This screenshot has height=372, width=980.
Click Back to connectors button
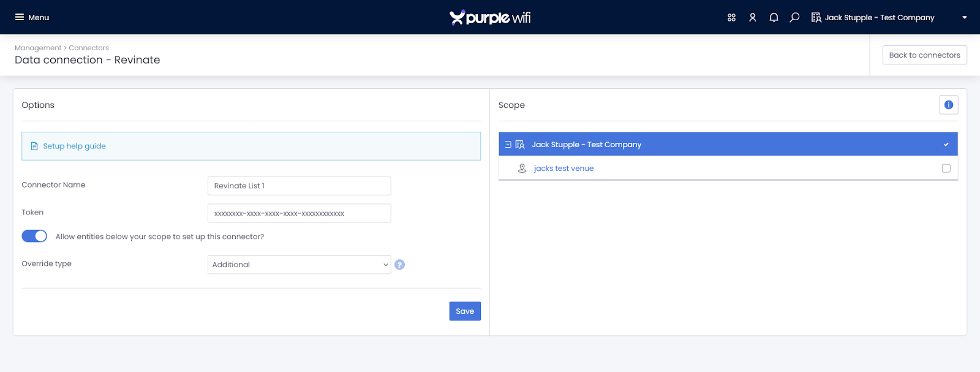pos(924,55)
